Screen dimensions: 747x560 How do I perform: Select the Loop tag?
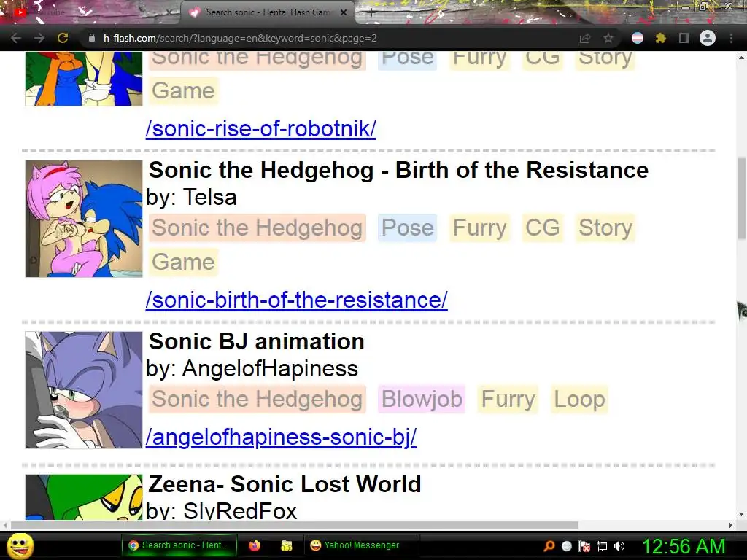[579, 399]
